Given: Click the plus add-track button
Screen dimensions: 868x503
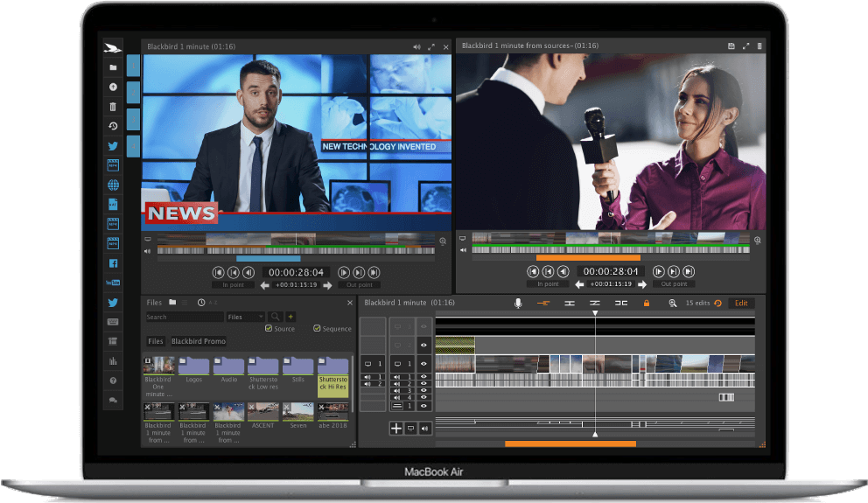Looking at the screenshot, I should [395, 429].
